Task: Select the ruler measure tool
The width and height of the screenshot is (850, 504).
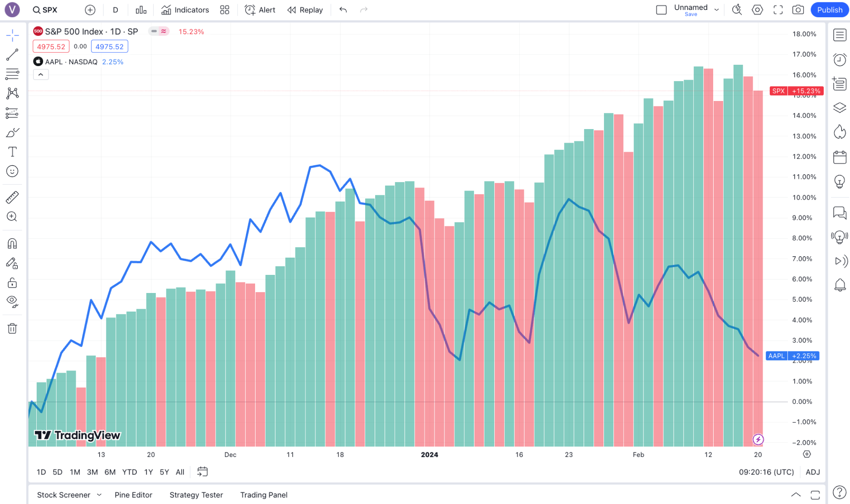Action: coord(12,197)
